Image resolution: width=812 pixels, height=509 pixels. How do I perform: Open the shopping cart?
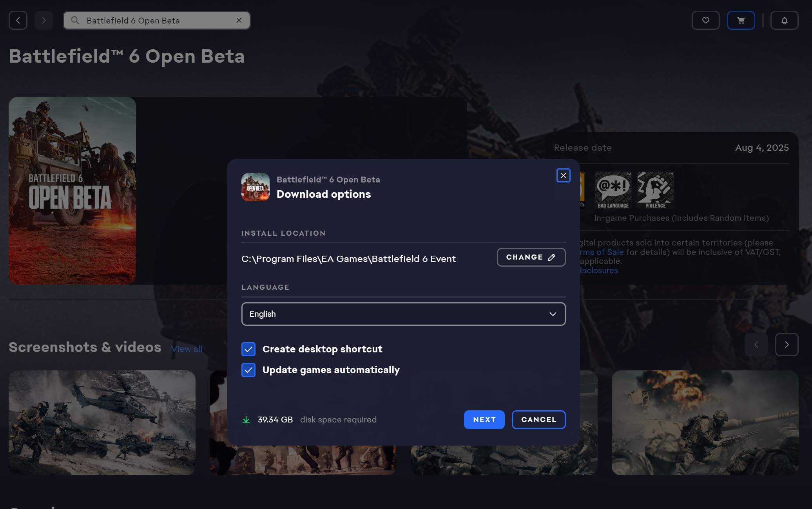[x=741, y=20]
